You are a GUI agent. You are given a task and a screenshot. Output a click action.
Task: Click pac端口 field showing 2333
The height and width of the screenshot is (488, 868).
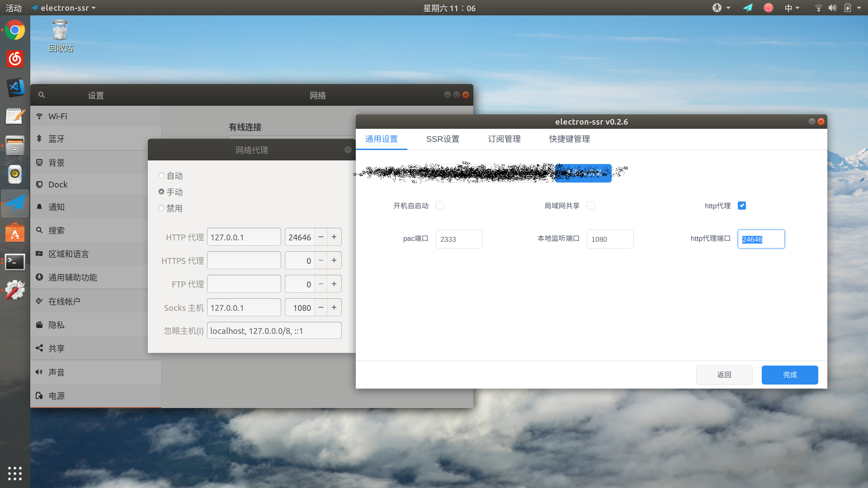(459, 239)
